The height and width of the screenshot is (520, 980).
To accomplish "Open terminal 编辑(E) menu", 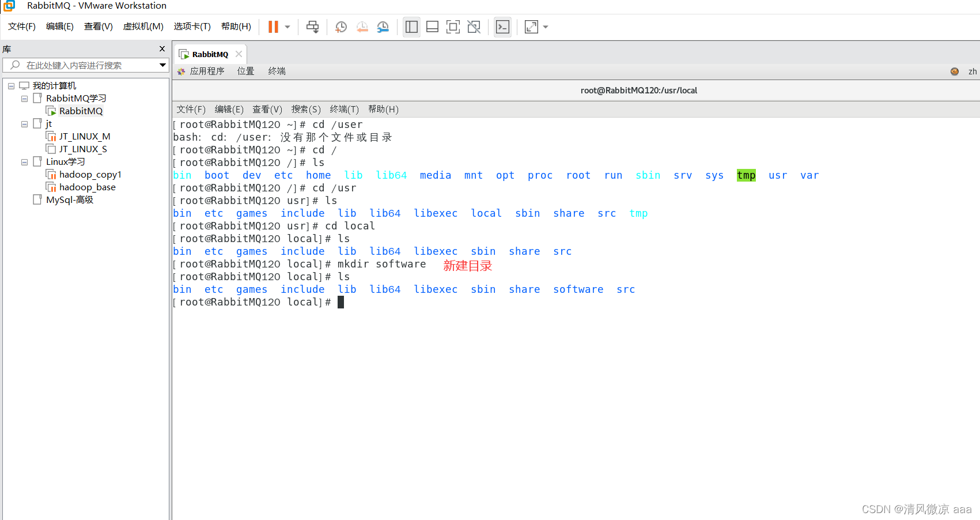I will (x=229, y=110).
